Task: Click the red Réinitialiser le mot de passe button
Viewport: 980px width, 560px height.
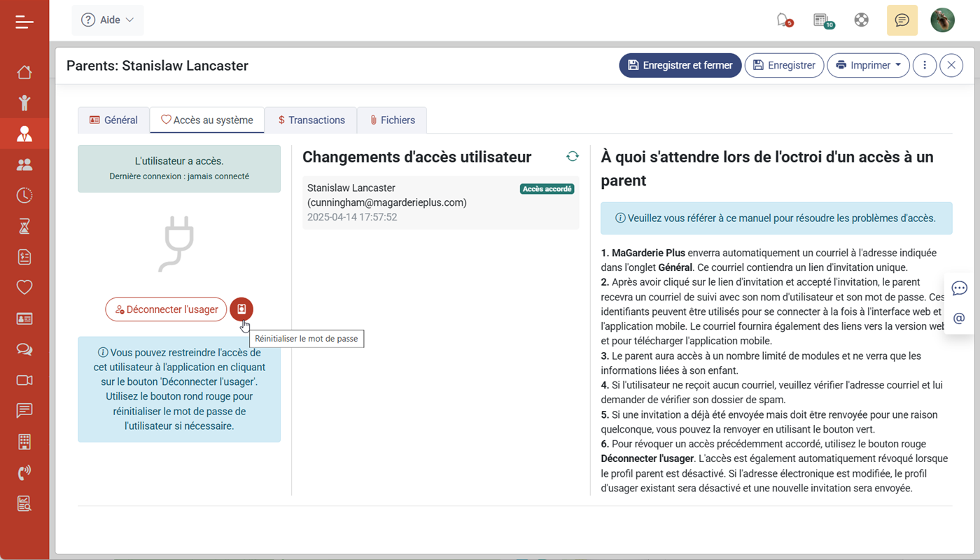Action: point(241,309)
